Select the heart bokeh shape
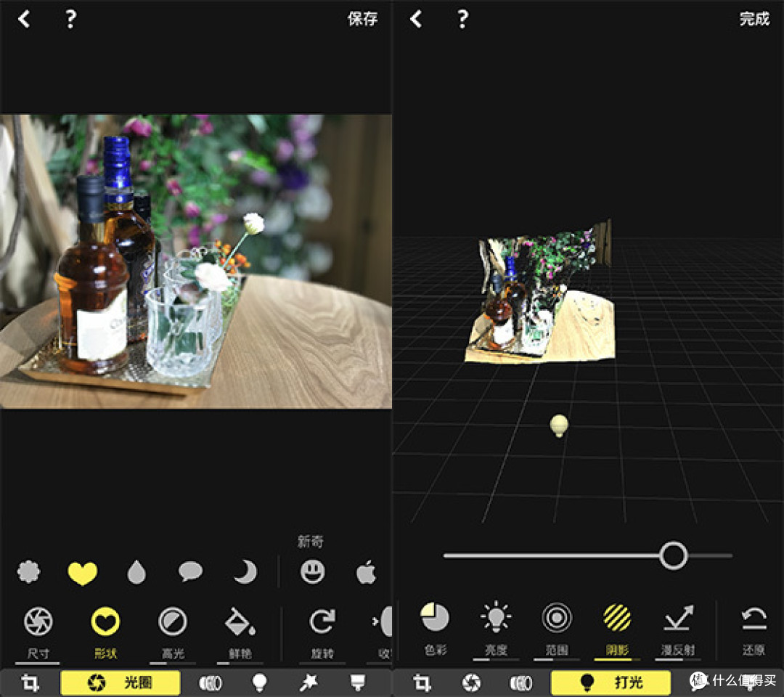 [83, 573]
